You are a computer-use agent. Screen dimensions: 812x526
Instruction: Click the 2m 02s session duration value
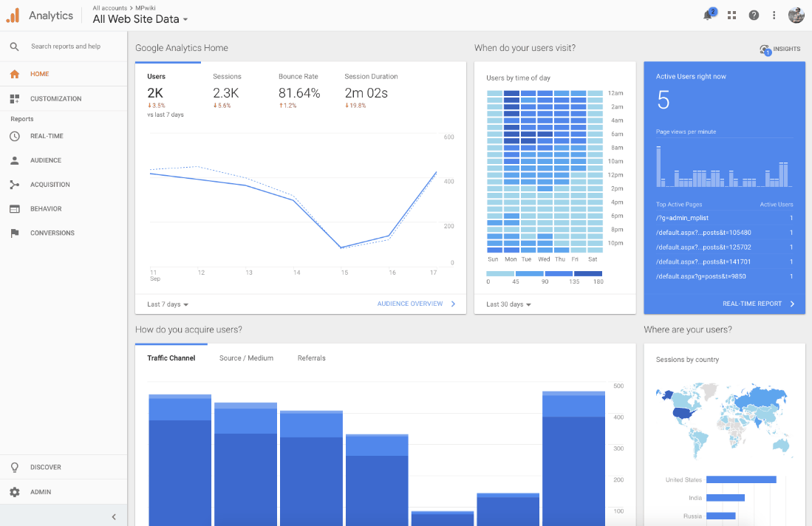366,93
